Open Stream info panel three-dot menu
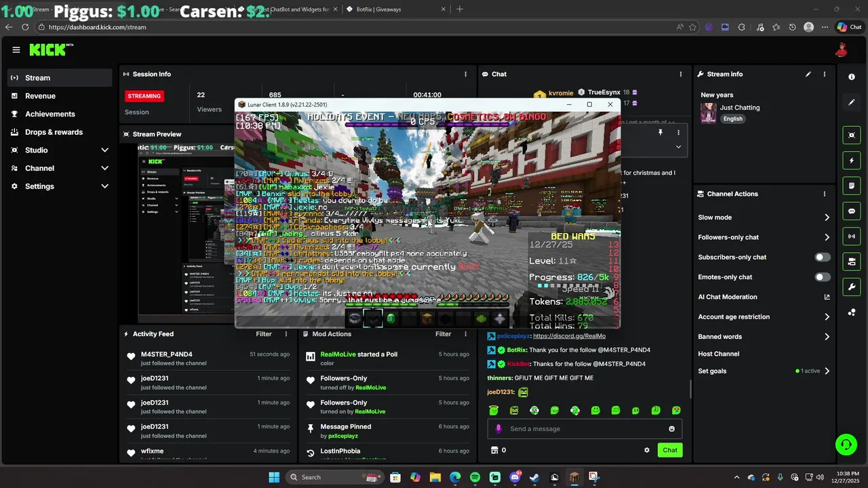 click(825, 74)
